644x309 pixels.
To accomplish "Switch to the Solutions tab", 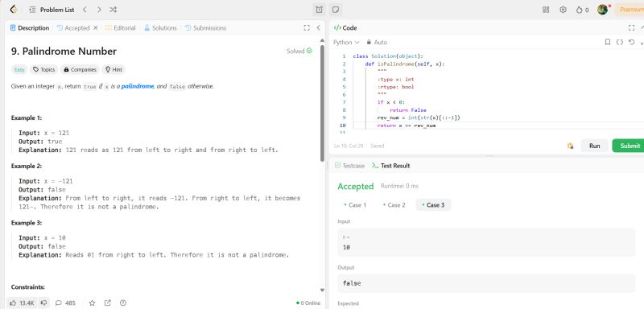I will [x=160, y=28].
